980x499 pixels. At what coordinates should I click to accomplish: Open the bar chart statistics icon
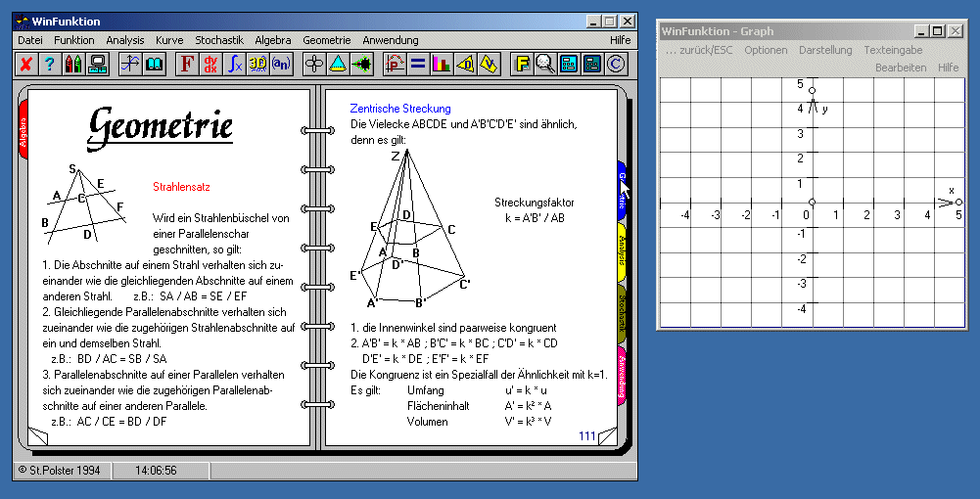[x=442, y=64]
